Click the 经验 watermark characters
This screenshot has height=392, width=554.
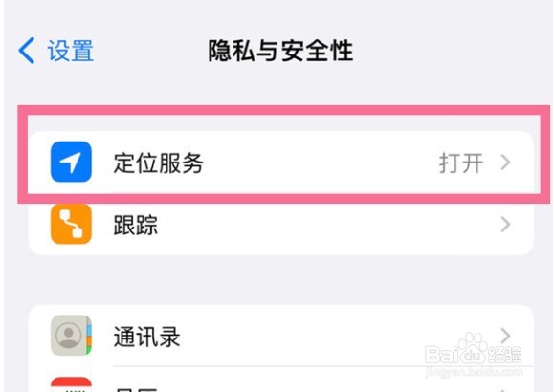pos(504,355)
